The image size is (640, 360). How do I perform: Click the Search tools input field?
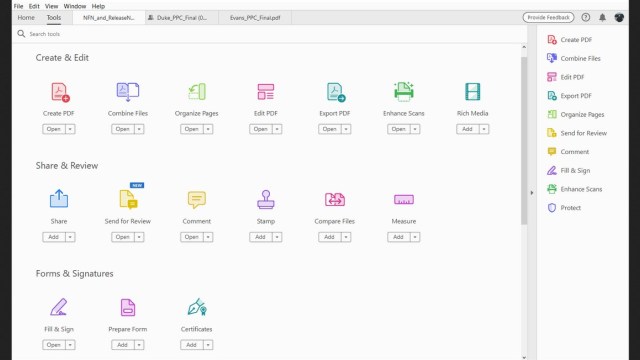(x=269, y=34)
